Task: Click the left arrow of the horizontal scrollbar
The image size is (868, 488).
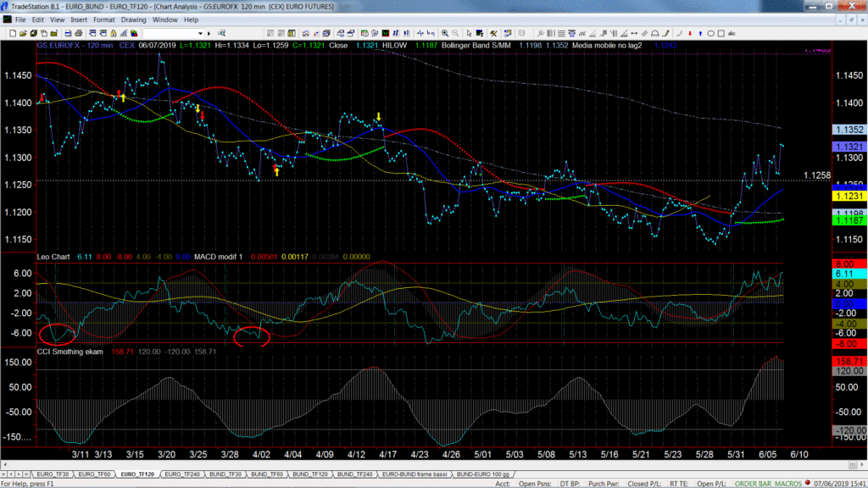Action: click(5, 465)
